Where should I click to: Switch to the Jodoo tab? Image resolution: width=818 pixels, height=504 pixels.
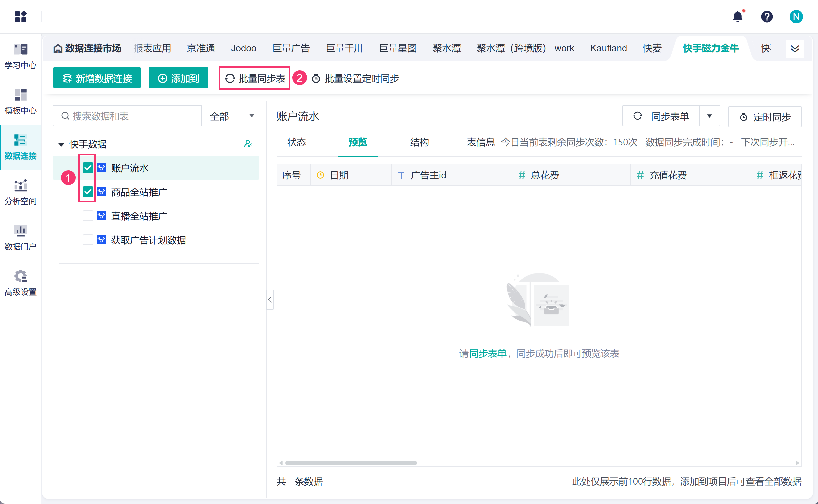point(244,48)
